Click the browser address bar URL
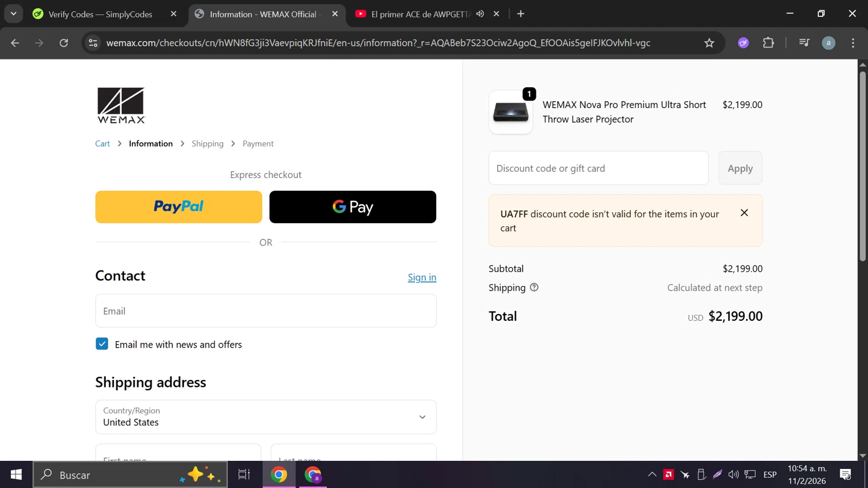The height and width of the screenshot is (488, 868). tap(378, 43)
